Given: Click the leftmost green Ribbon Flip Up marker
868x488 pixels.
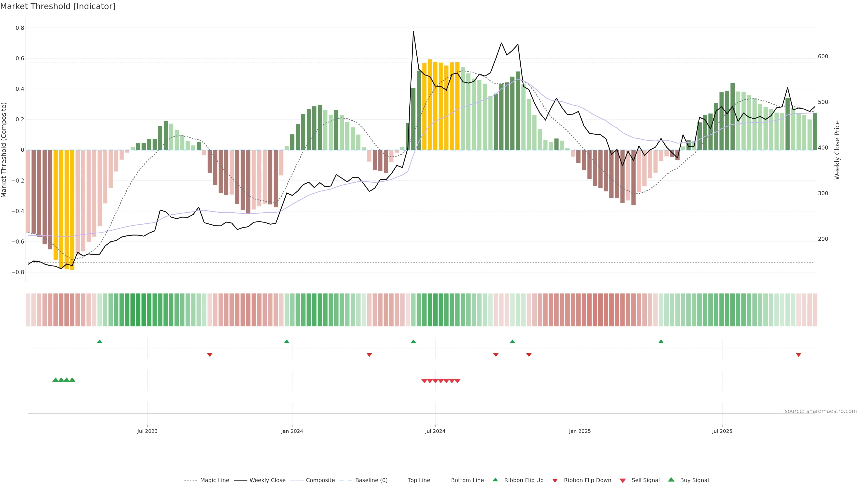Looking at the screenshot, I should point(99,342).
